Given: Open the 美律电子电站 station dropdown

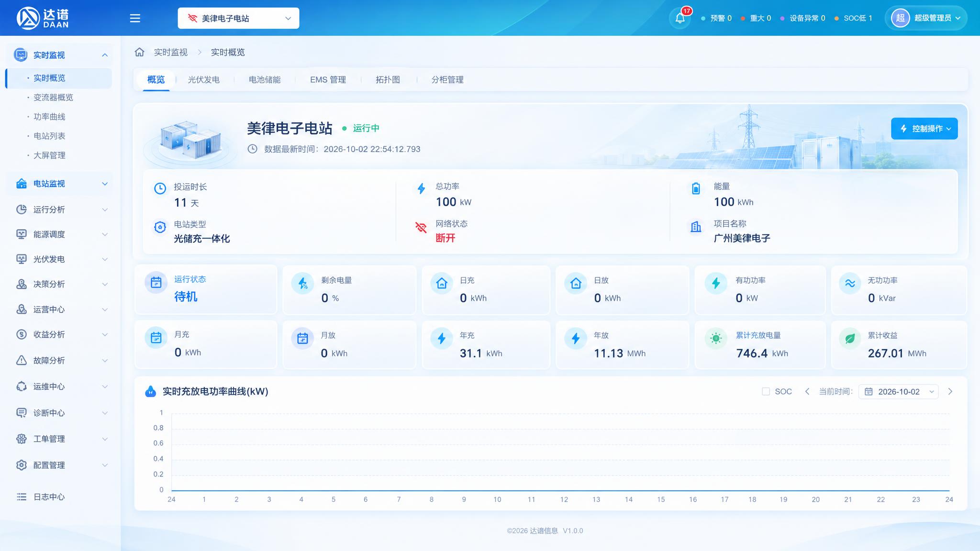Looking at the screenshot, I should (x=238, y=18).
